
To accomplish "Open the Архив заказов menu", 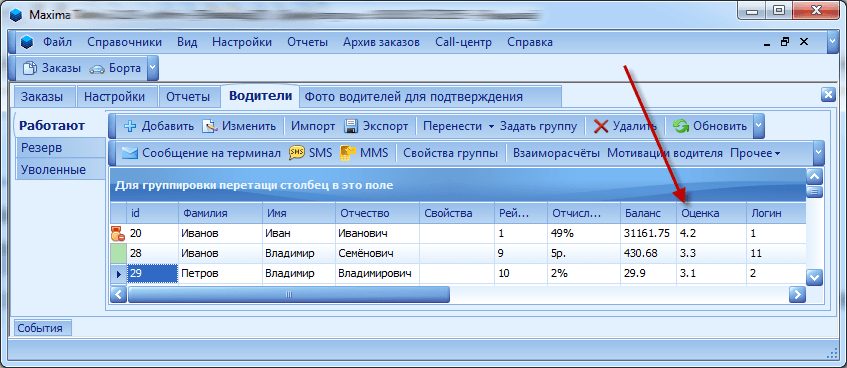I will coord(381,42).
